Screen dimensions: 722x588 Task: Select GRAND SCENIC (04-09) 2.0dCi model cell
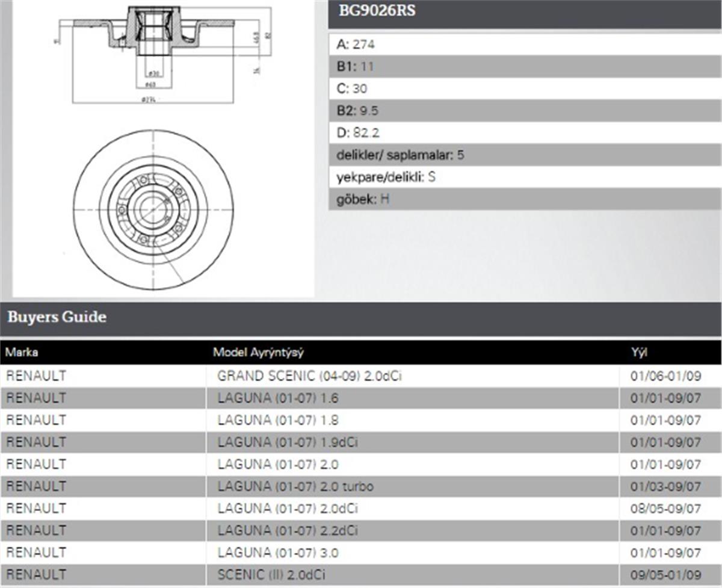(413, 376)
